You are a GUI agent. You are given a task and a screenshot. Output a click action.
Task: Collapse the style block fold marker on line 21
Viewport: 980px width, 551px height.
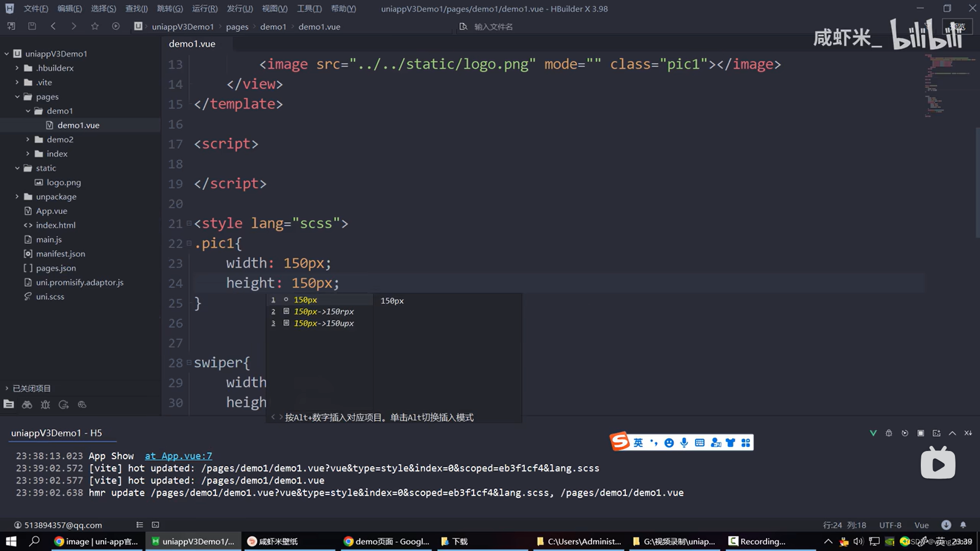pyautogui.click(x=189, y=223)
